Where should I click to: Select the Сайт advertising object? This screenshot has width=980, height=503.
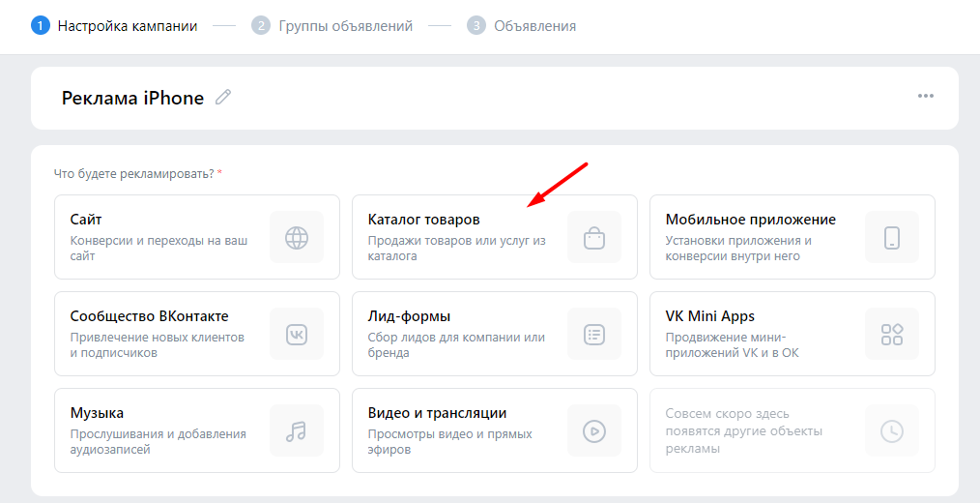point(197,237)
